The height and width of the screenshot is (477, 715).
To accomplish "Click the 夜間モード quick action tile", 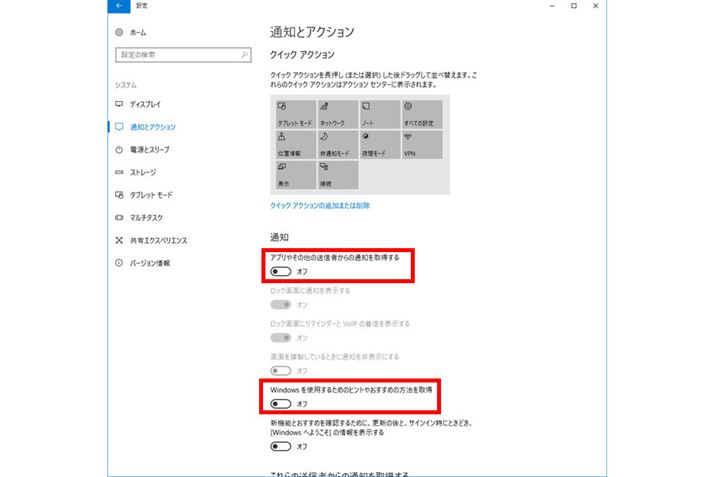I will [380, 145].
